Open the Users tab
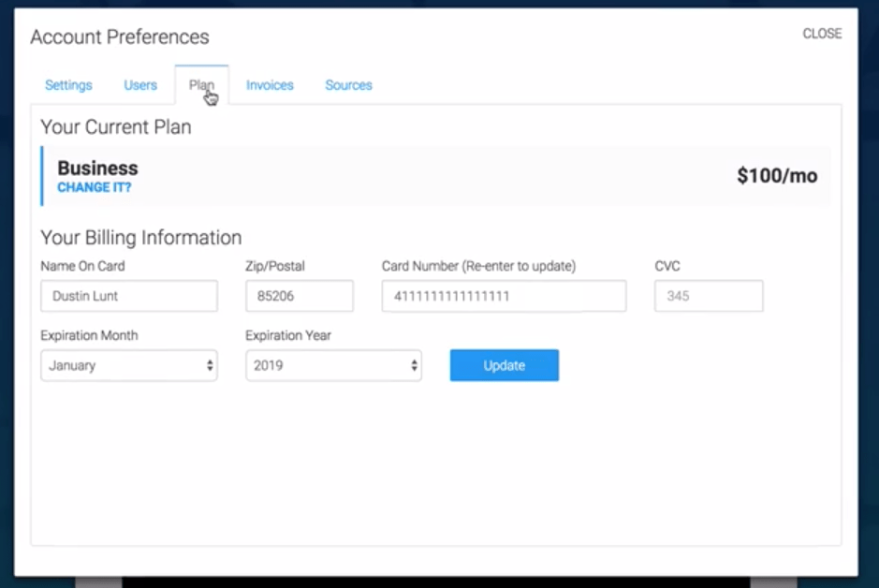 (140, 85)
